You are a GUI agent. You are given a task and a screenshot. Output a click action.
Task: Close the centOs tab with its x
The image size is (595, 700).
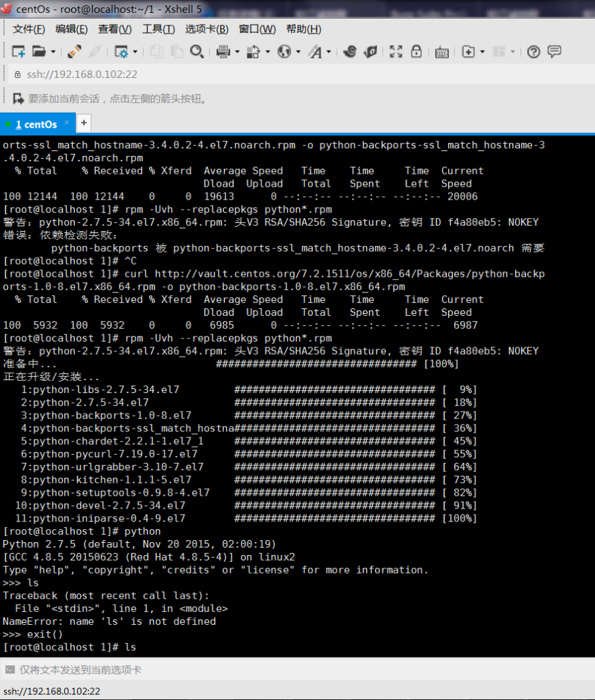67,122
